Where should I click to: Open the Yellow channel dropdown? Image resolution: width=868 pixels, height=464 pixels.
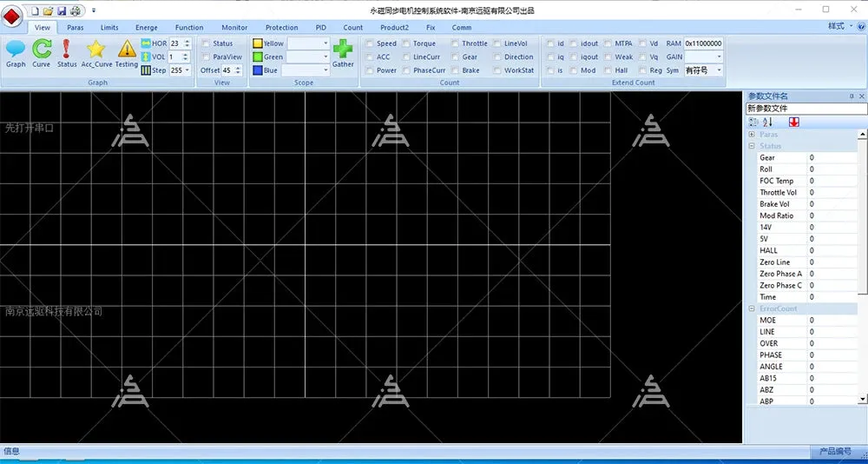tap(325, 43)
